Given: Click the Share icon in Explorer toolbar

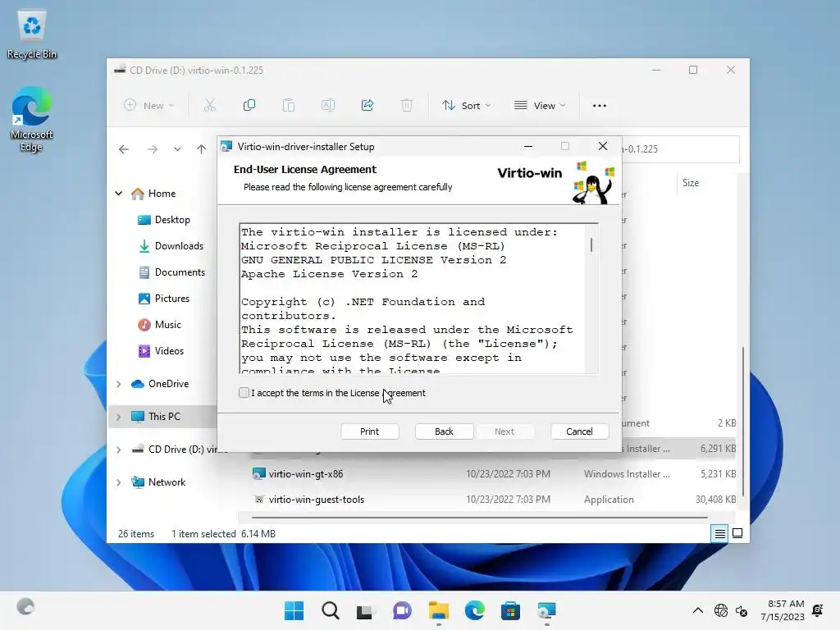Looking at the screenshot, I should point(367,105).
